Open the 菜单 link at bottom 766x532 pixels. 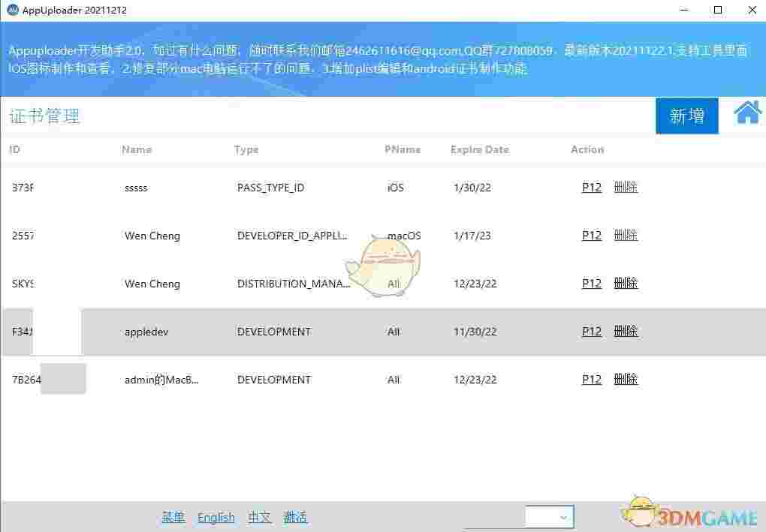click(x=173, y=517)
